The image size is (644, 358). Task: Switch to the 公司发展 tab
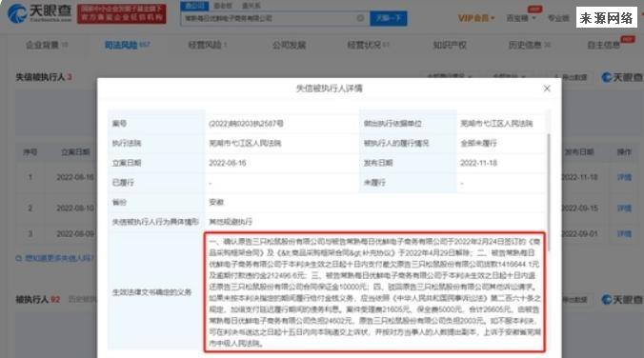(289, 45)
